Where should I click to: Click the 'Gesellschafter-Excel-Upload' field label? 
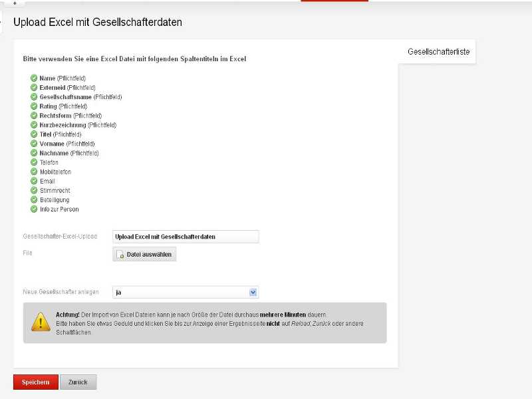[60, 236]
